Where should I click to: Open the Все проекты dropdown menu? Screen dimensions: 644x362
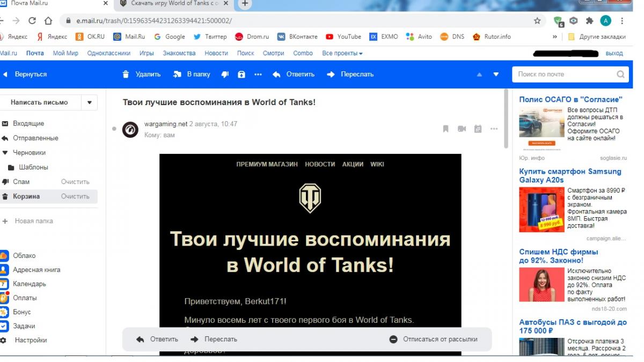coord(342,53)
